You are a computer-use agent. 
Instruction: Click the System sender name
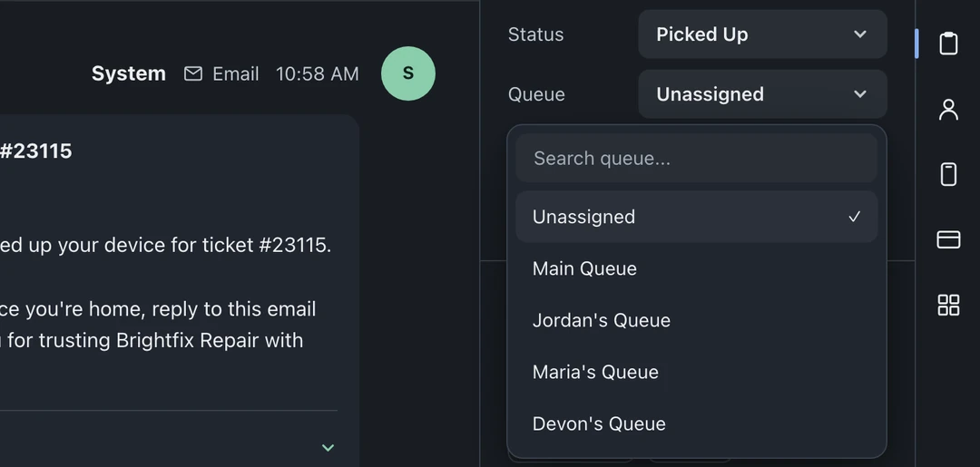[129, 73]
